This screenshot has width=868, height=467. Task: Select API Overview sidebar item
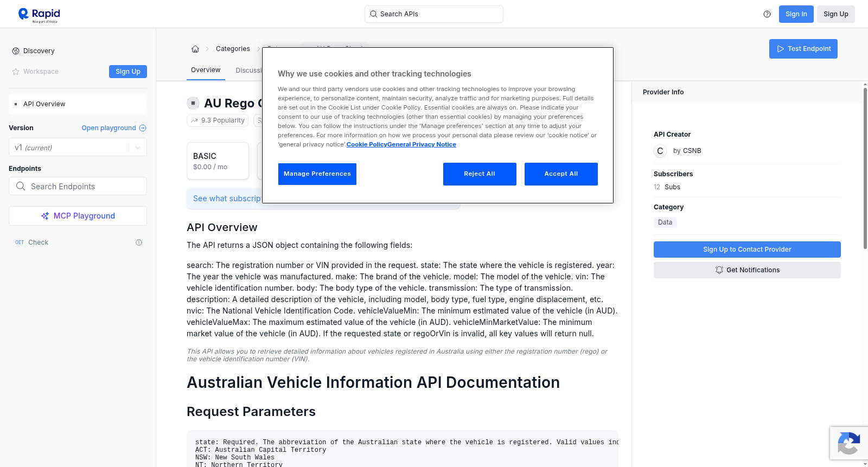click(x=78, y=104)
